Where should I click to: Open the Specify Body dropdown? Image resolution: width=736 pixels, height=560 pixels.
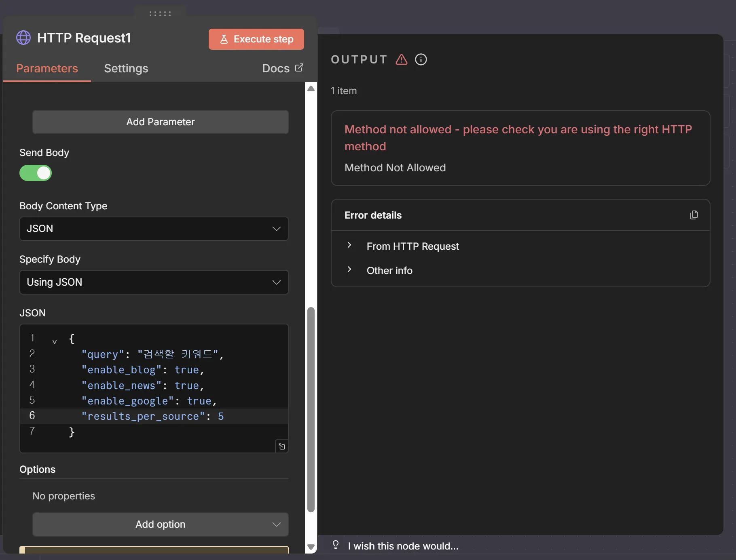154,282
